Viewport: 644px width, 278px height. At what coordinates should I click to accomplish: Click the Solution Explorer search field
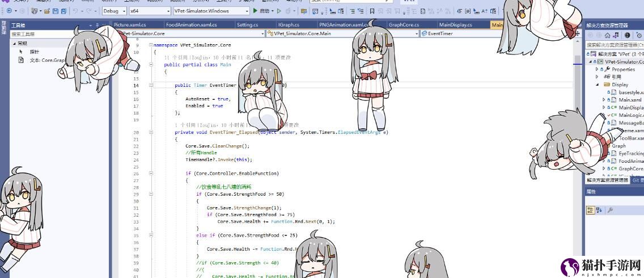click(615, 44)
